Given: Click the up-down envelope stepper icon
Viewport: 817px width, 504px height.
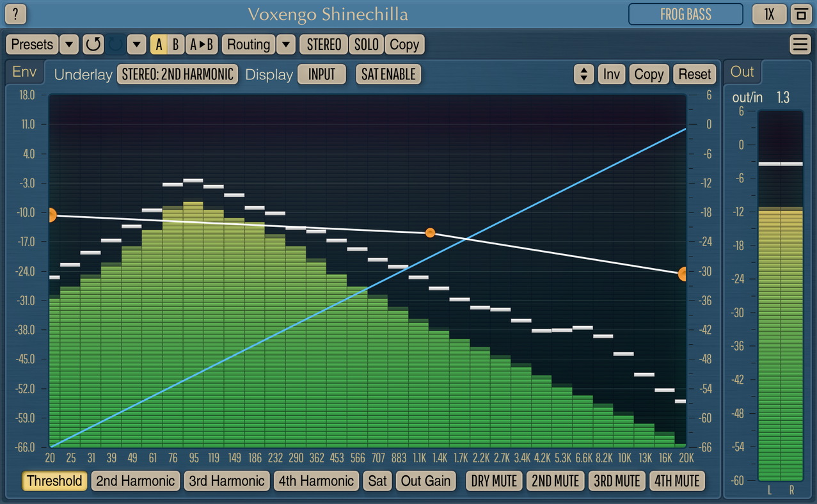Looking at the screenshot, I should pos(583,74).
